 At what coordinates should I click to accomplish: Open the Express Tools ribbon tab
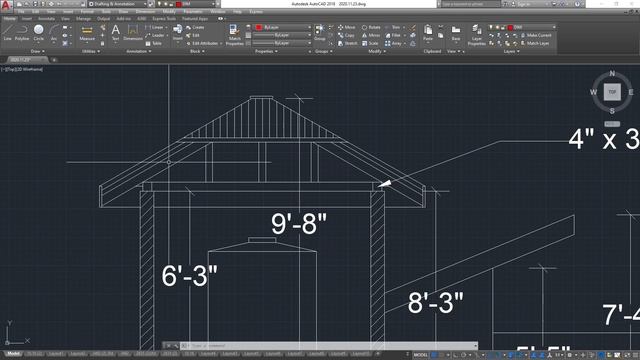coord(164,18)
